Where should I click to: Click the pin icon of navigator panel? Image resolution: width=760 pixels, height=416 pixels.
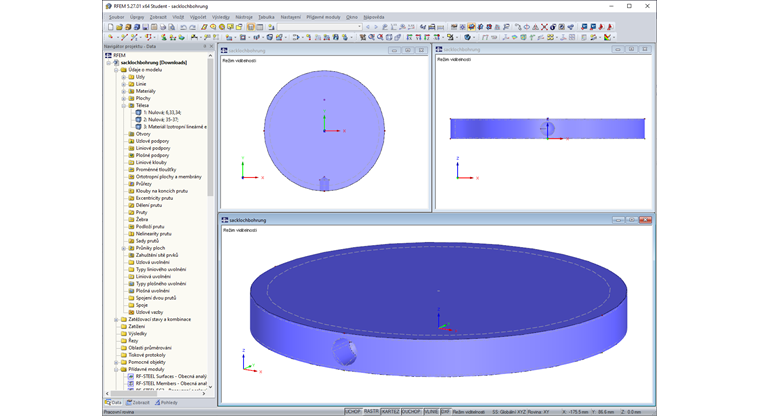[x=205, y=46]
